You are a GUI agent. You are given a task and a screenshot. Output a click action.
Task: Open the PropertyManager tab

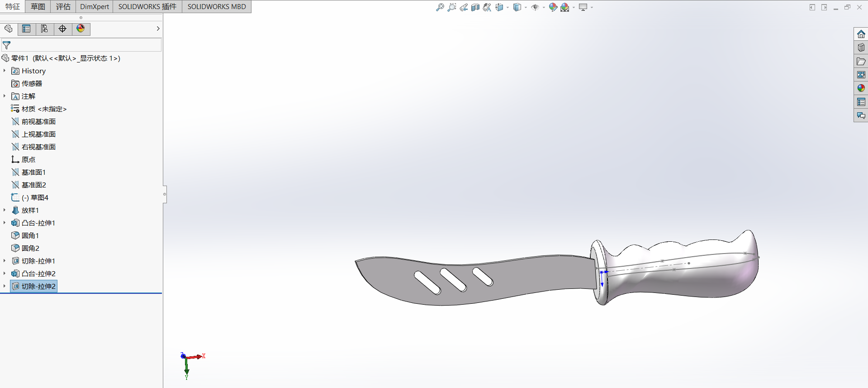click(27, 29)
